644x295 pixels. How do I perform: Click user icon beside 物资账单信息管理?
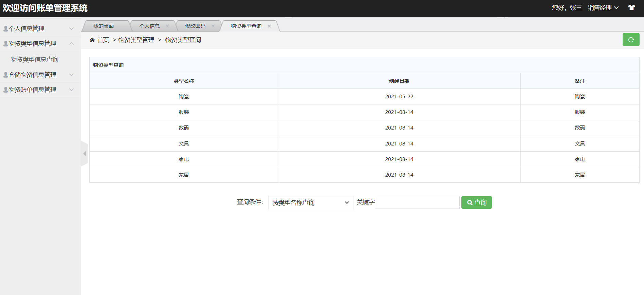click(x=6, y=90)
